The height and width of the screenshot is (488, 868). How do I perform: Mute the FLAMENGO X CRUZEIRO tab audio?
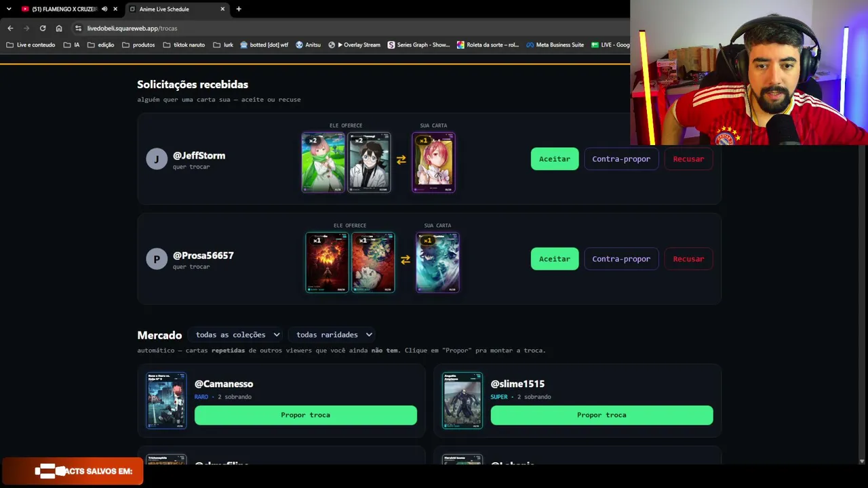[104, 9]
